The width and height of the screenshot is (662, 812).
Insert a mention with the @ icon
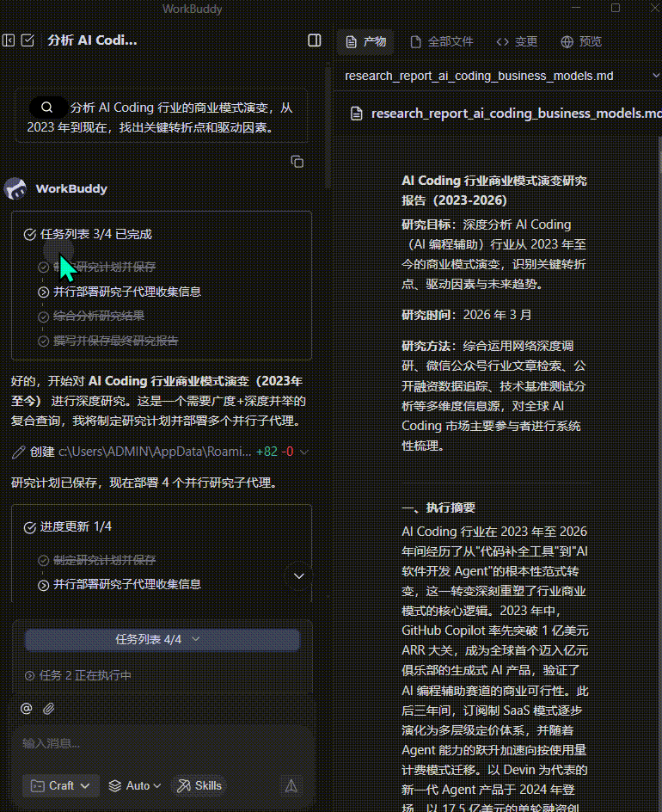coord(27,709)
